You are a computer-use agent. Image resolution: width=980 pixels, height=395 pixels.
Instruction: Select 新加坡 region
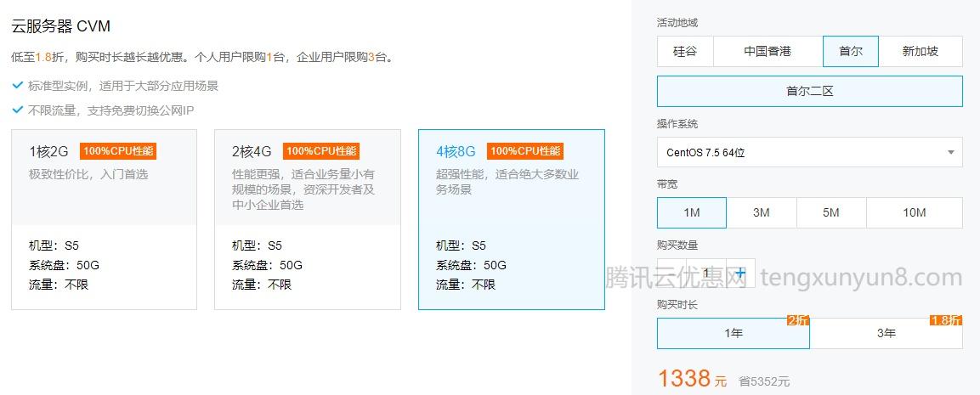point(920,51)
